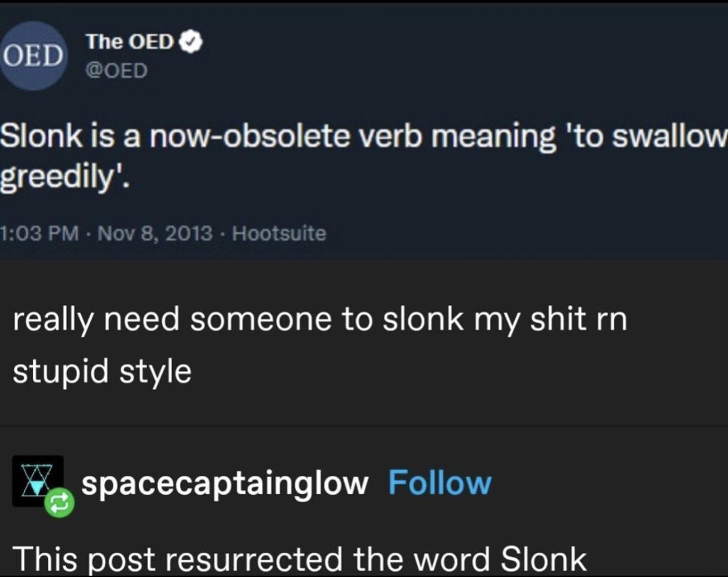Open the Hootsuite source link
728x577 pixels.
coord(279,233)
